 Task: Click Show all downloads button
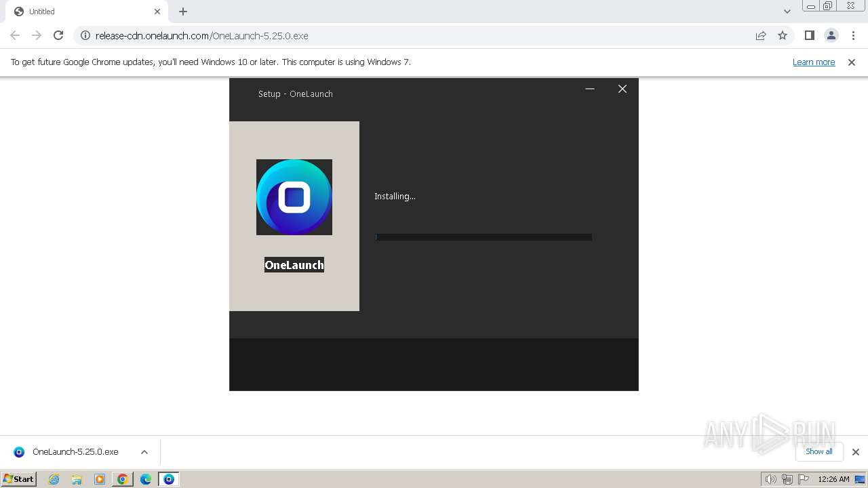click(x=819, y=451)
